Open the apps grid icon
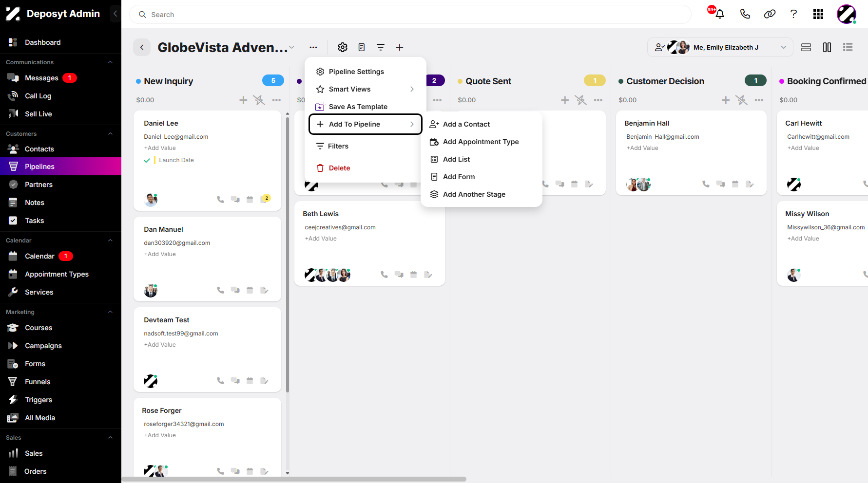Viewport: 868px width, 483px height. point(818,14)
